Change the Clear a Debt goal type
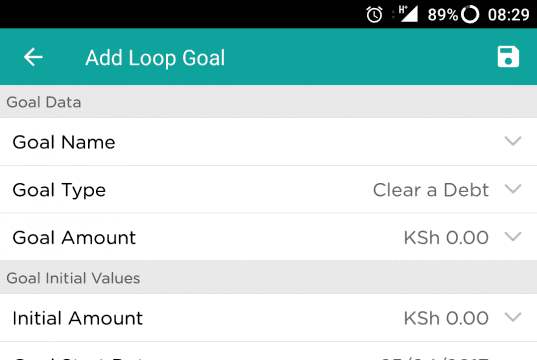Viewport: 537px width, 360px height. [x=430, y=190]
